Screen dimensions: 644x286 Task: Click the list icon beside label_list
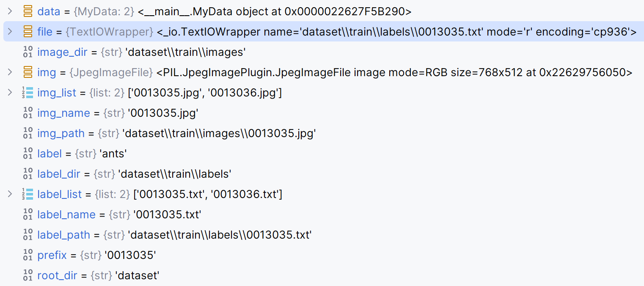(x=28, y=194)
